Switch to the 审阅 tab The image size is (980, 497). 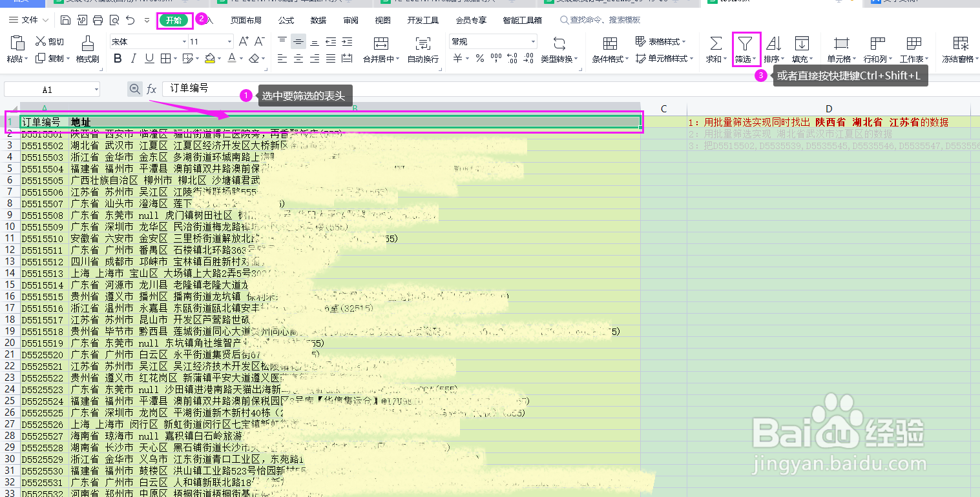351,21
